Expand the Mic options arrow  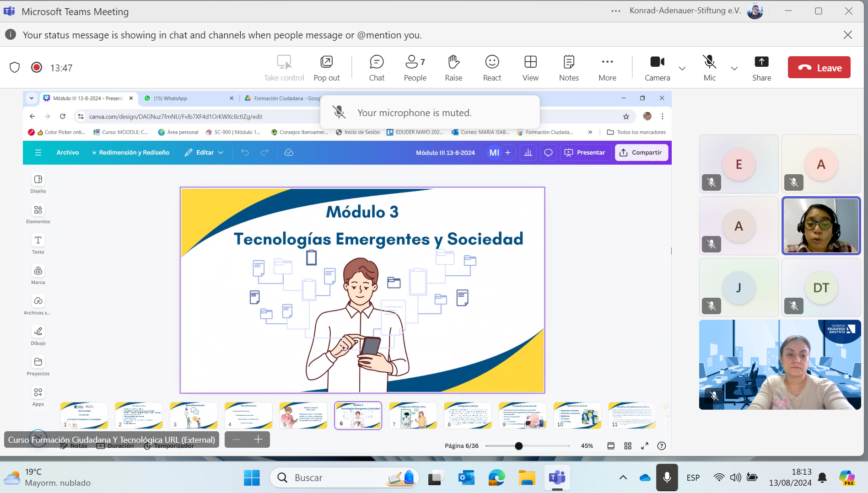coord(734,69)
